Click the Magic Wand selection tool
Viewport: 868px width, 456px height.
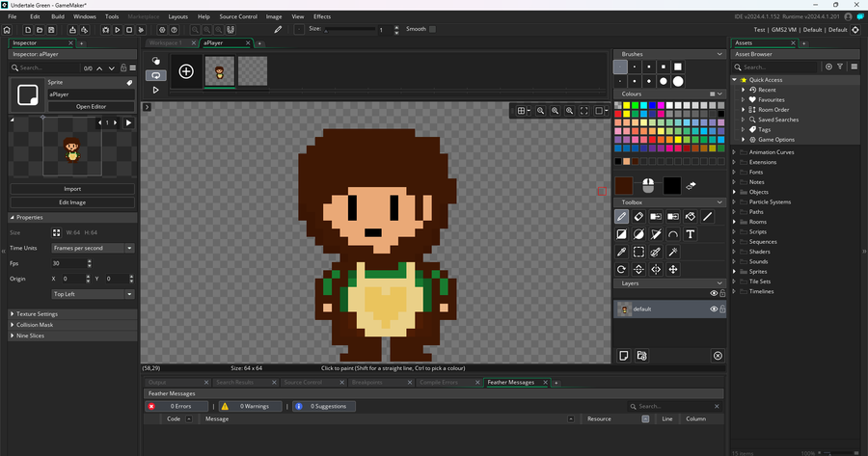pyautogui.click(x=672, y=252)
